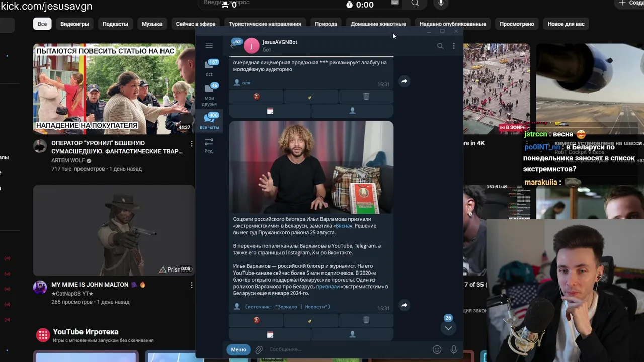Select the Видеоигры filter chip
Screen dimensions: 644x362
tap(74, 24)
